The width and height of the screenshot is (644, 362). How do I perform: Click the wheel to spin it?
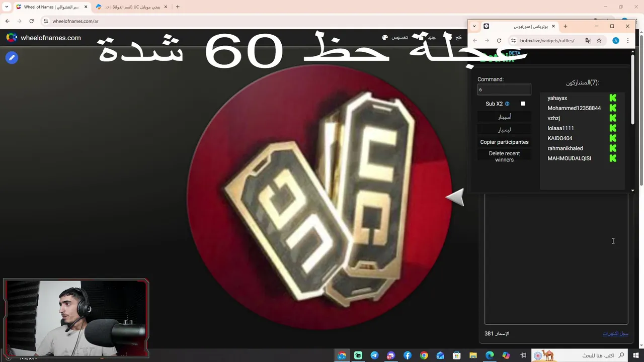pos(319,198)
